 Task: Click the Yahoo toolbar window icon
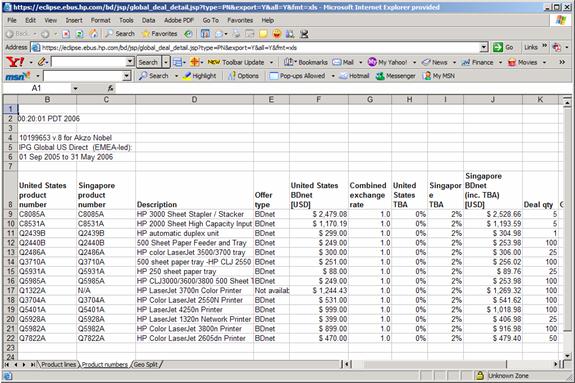point(177,62)
